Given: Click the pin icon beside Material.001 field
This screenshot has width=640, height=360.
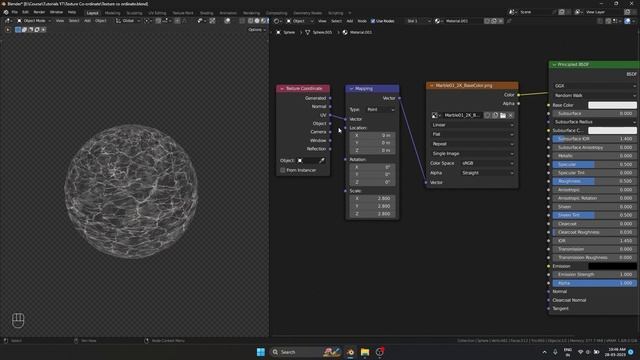Looking at the screenshot, I should pos(509,21).
